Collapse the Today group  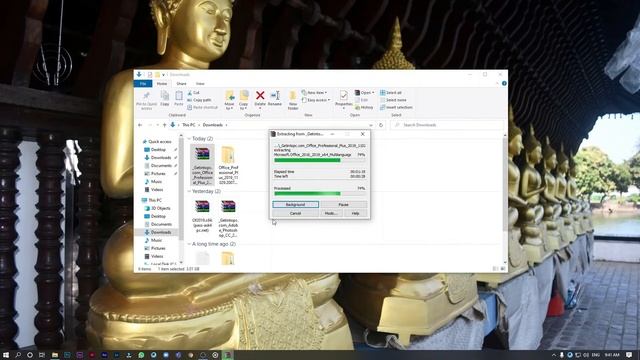(189, 139)
